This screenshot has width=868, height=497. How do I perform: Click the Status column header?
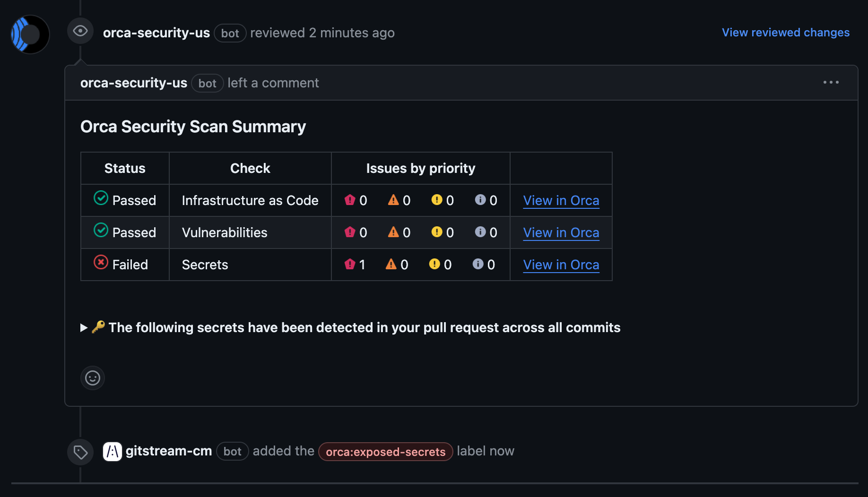coord(124,168)
